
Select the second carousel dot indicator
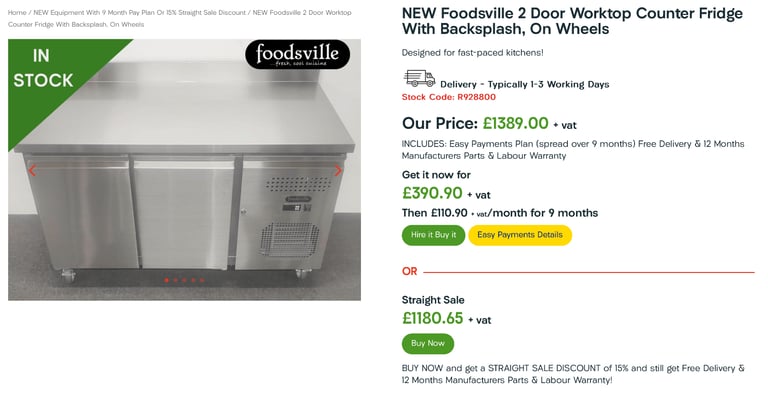[175, 280]
